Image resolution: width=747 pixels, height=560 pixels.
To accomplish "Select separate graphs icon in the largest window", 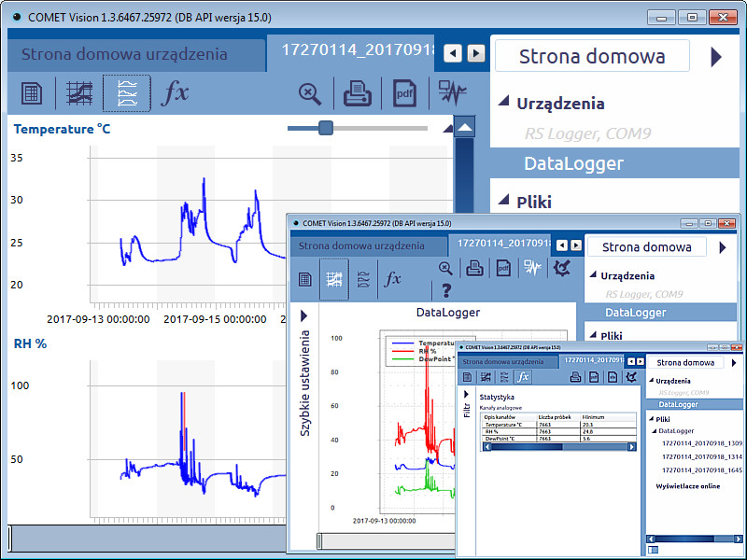I will (x=127, y=92).
